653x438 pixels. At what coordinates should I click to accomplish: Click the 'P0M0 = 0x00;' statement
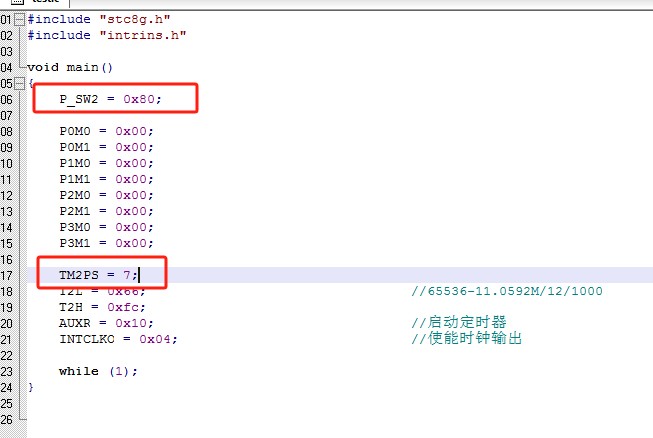click(106, 131)
